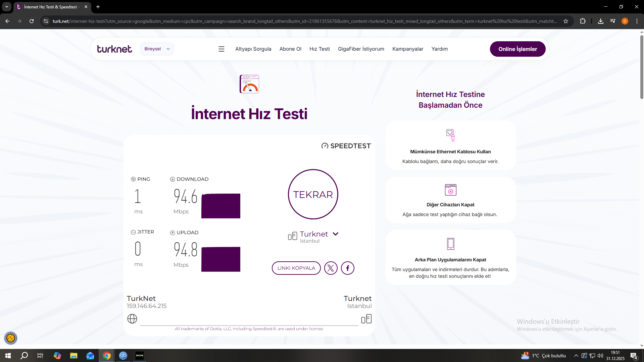
Task: Click the 94.6 download value
Action: 186,196
